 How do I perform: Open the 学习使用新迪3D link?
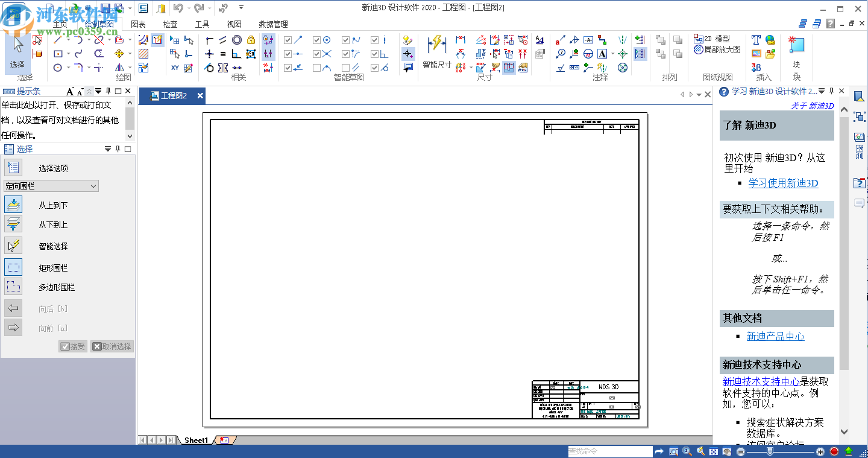[783, 183]
